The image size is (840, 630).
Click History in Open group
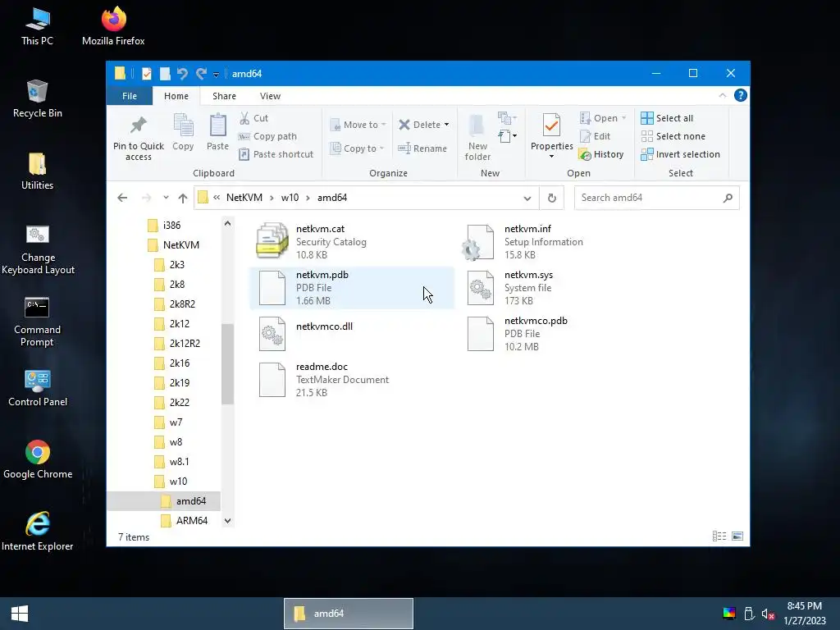(601, 154)
